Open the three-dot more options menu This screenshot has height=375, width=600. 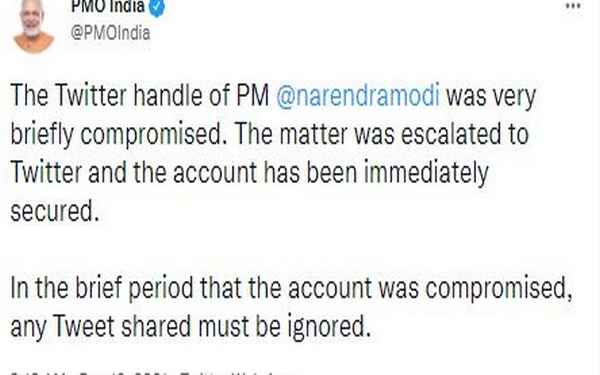[573, 6]
